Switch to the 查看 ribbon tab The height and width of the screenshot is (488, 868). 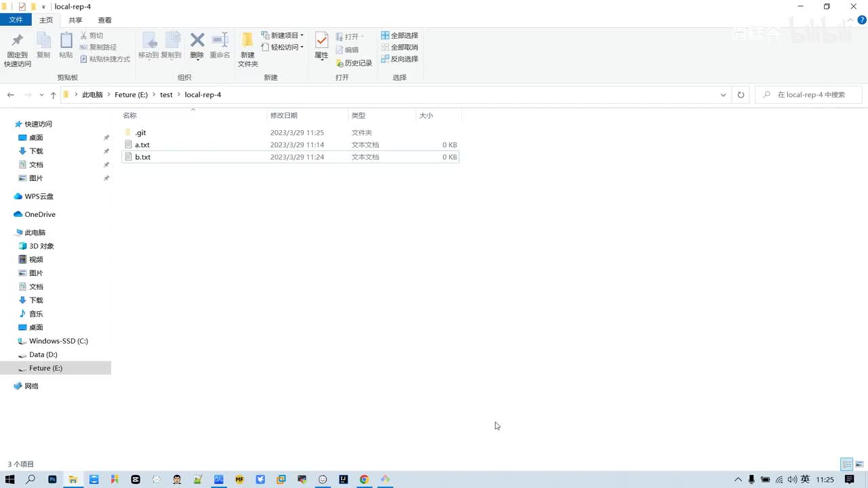[105, 20]
